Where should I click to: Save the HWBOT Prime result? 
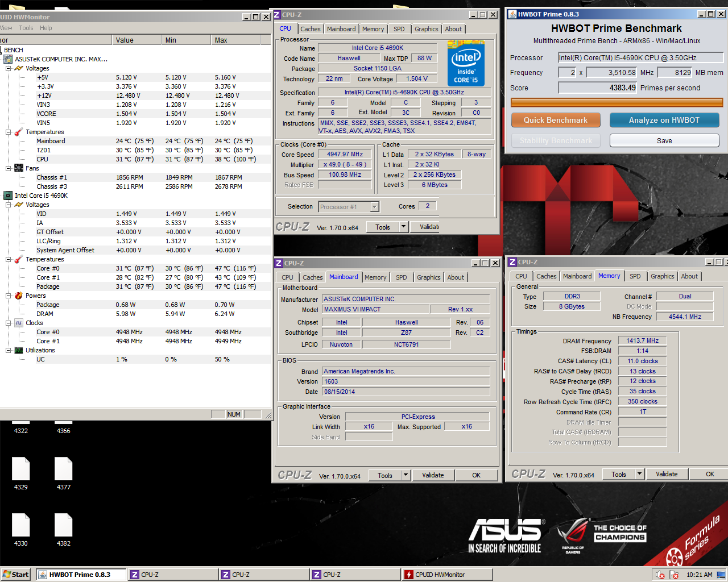tap(664, 140)
